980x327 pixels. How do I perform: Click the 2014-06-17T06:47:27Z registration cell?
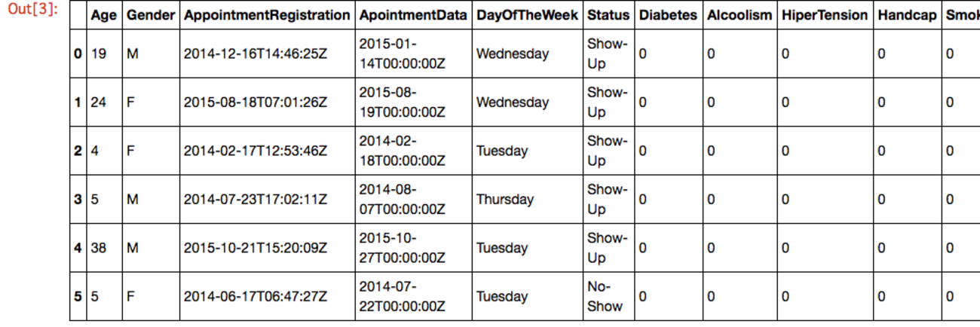tap(255, 297)
